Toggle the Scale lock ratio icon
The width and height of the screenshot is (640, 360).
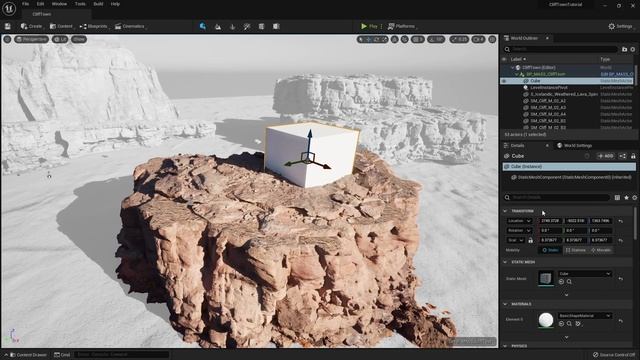(x=530, y=240)
